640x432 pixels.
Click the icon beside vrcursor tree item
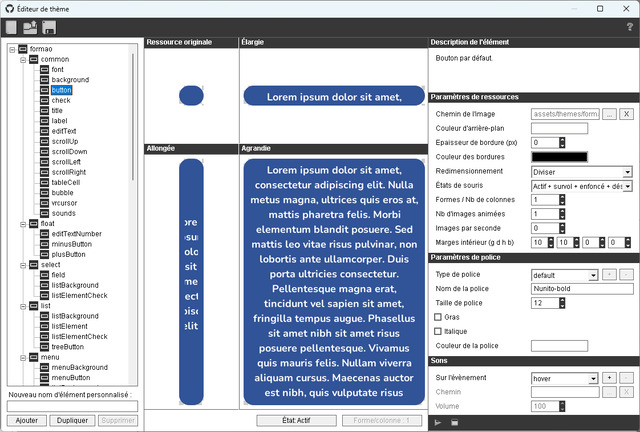[x=44, y=203]
